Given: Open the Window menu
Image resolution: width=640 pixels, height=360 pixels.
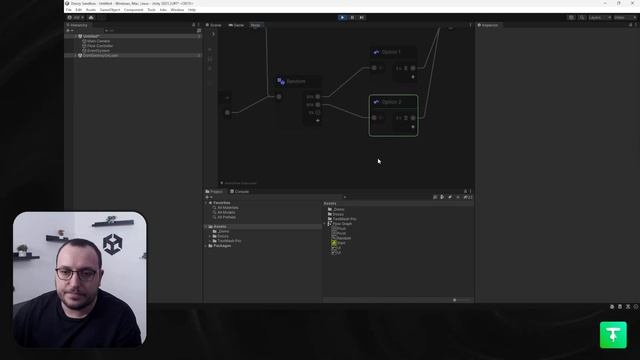Looking at the screenshot, I should pyautogui.click(x=177, y=9).
